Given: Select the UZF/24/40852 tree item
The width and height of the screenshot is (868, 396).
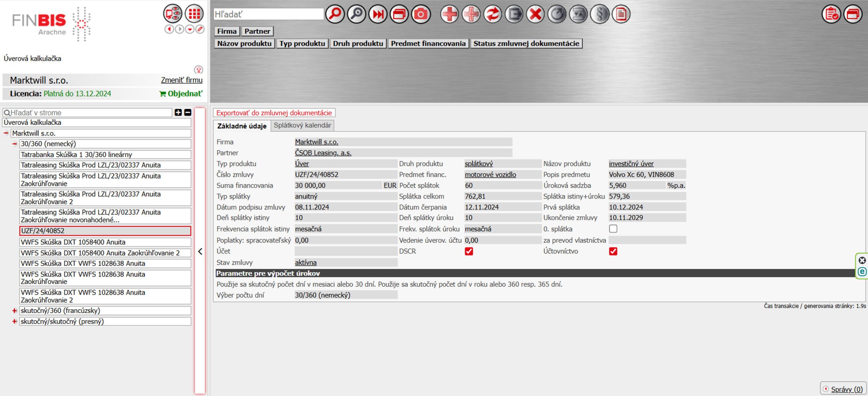Looking at the screenshot, I should tap(105, 231).
